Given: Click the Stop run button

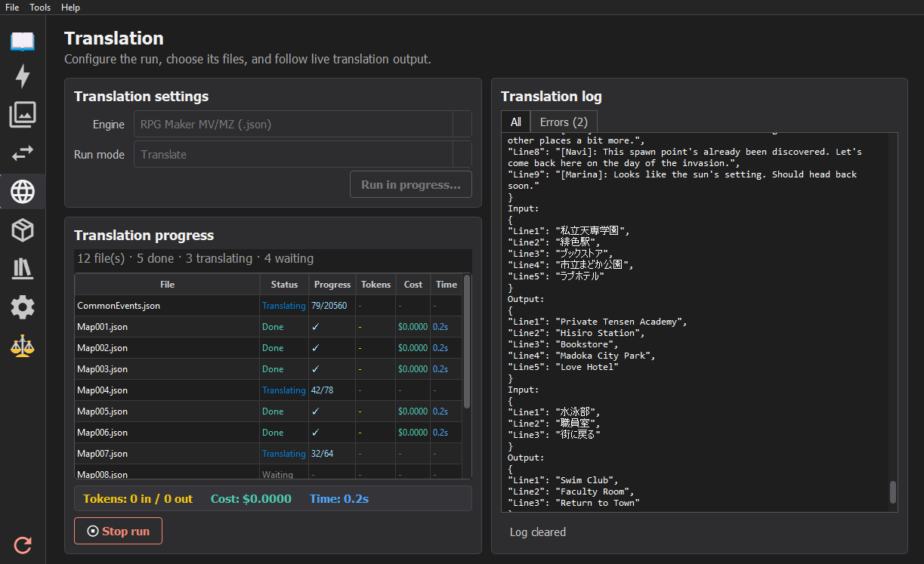Looking at the screenshot, I should click(118, 531).
